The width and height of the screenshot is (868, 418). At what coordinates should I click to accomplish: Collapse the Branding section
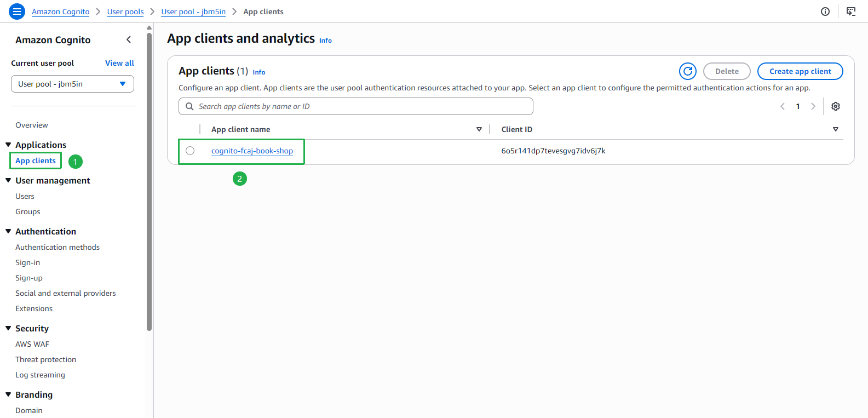[8, 394]
